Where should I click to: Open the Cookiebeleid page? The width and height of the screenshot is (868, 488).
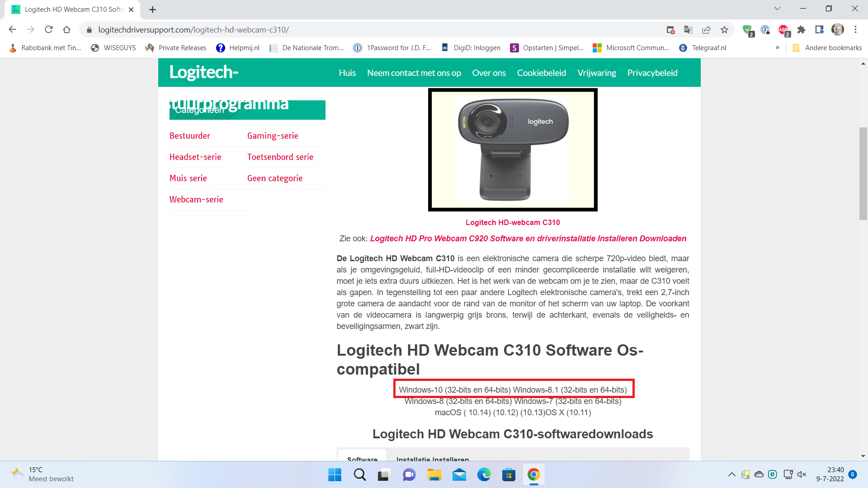(x=542, y=73)
